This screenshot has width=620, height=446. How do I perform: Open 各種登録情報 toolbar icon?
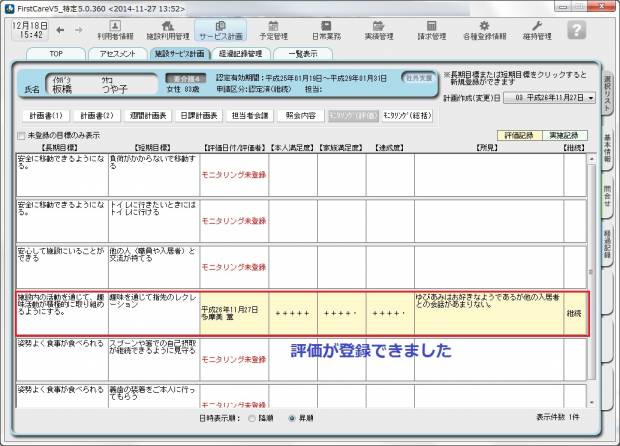tap(488, 29)
